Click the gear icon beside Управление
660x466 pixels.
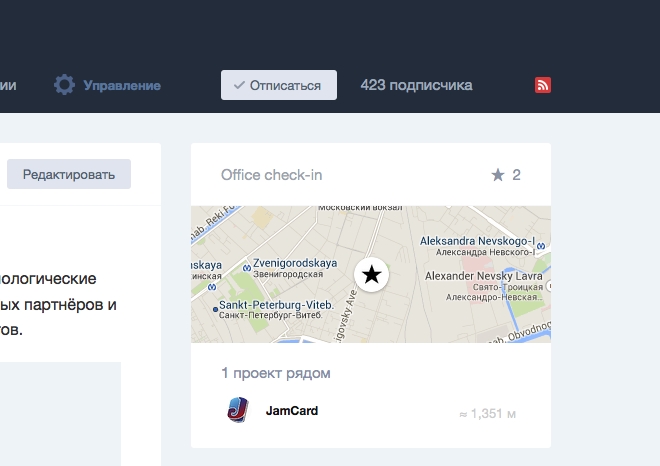[65, 85]
